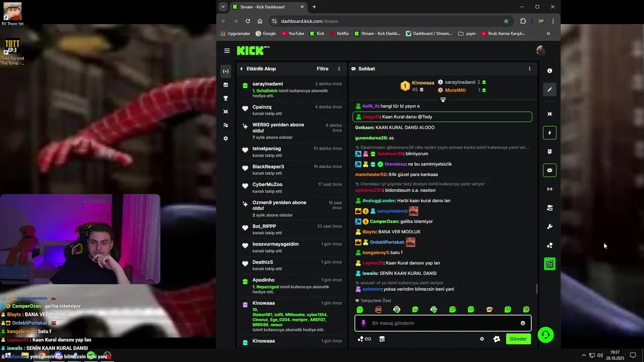
Task: Open the green headset support button
Action: pyautogui.click(x=545, y=335)
